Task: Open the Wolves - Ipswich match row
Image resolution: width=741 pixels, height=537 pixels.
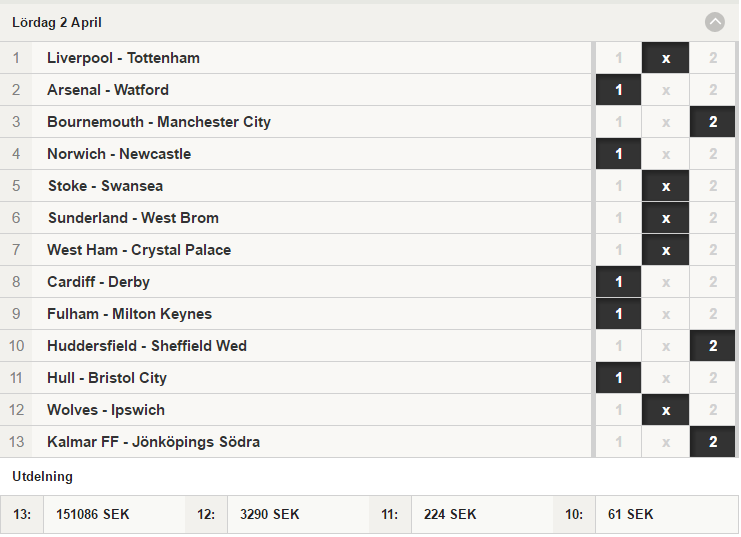Action: 296,410
